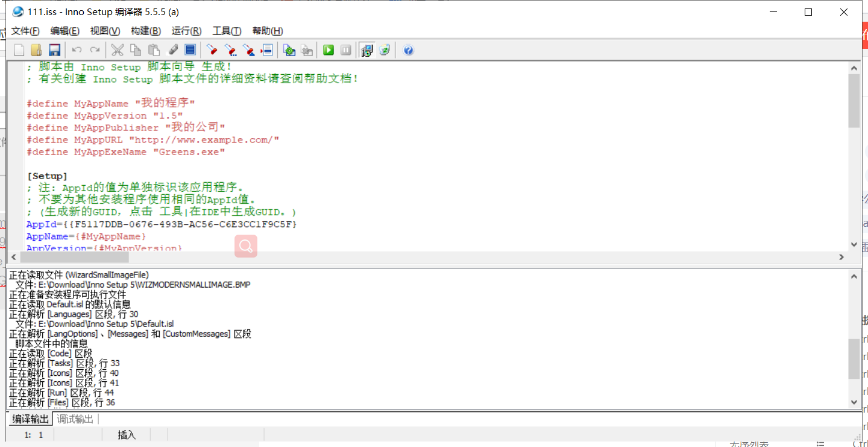Click output pane scroll up arrow

coord(854,276)
